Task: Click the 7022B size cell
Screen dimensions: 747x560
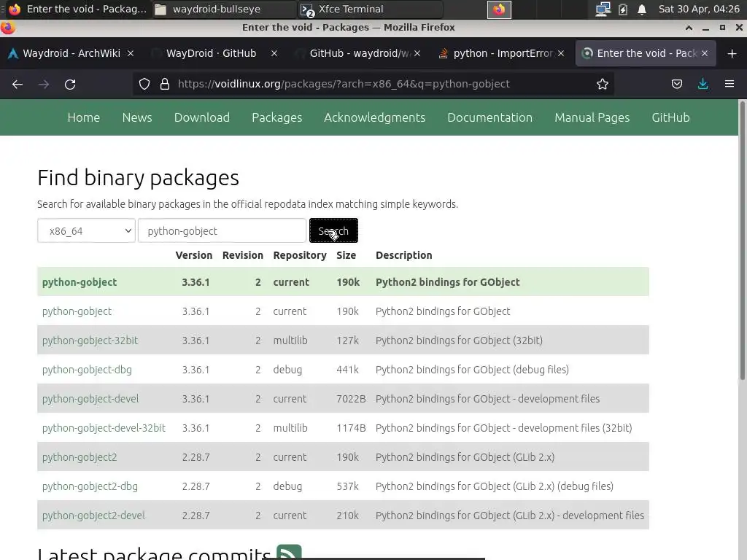Action: click(x=351, y=399)
